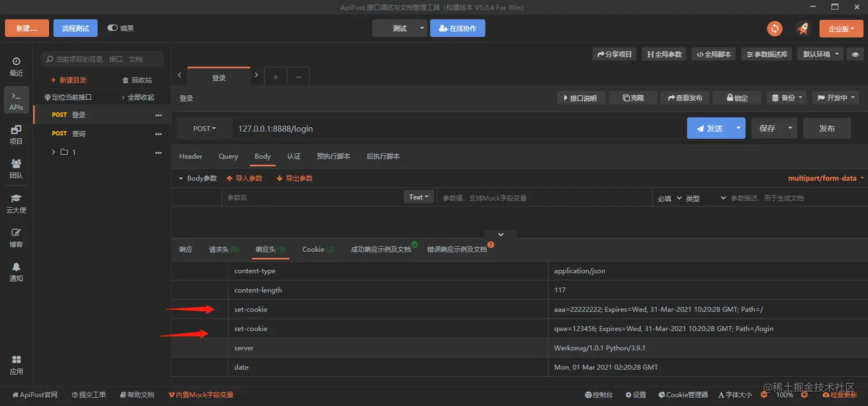
Task: Open more options for 查询 API row
Action: 158,134
